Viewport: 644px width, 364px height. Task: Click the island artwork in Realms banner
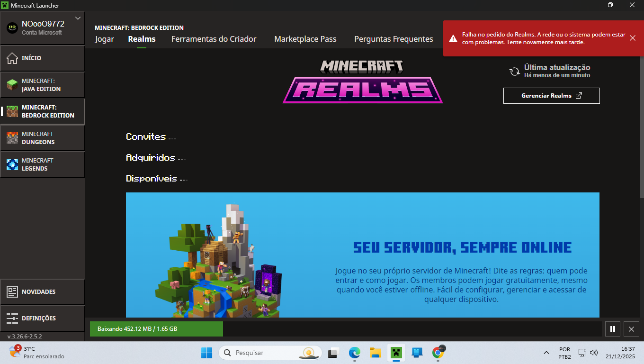[219, 261]
